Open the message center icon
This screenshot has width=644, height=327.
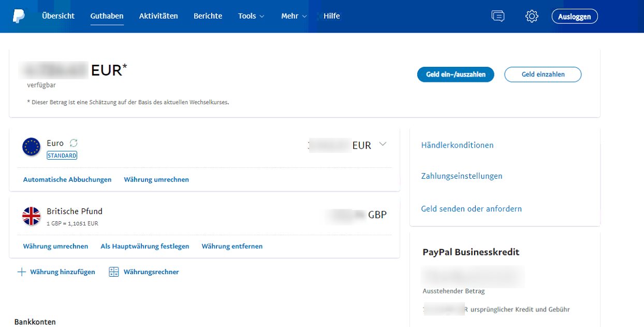(x=498, y=16)
